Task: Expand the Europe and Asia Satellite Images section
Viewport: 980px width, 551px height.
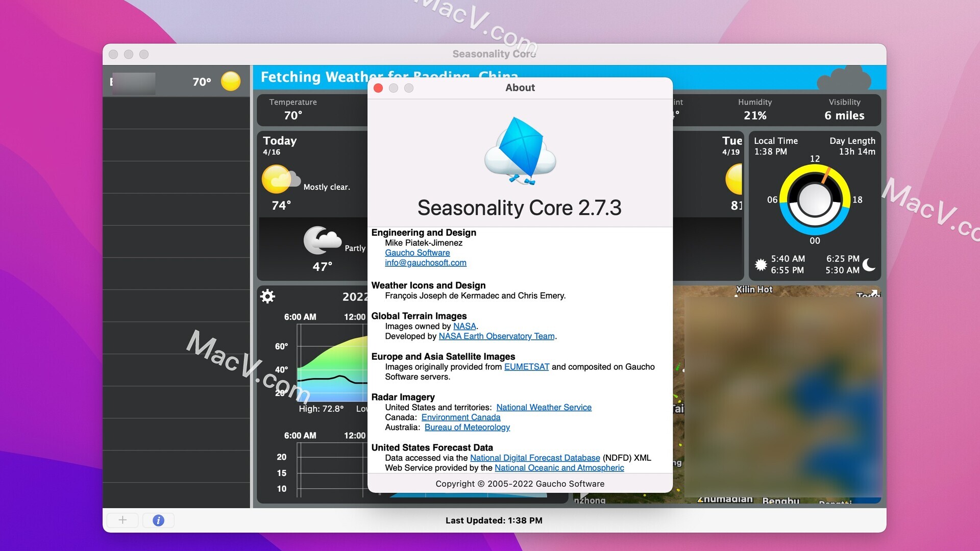Action: [x=443, y=356]
